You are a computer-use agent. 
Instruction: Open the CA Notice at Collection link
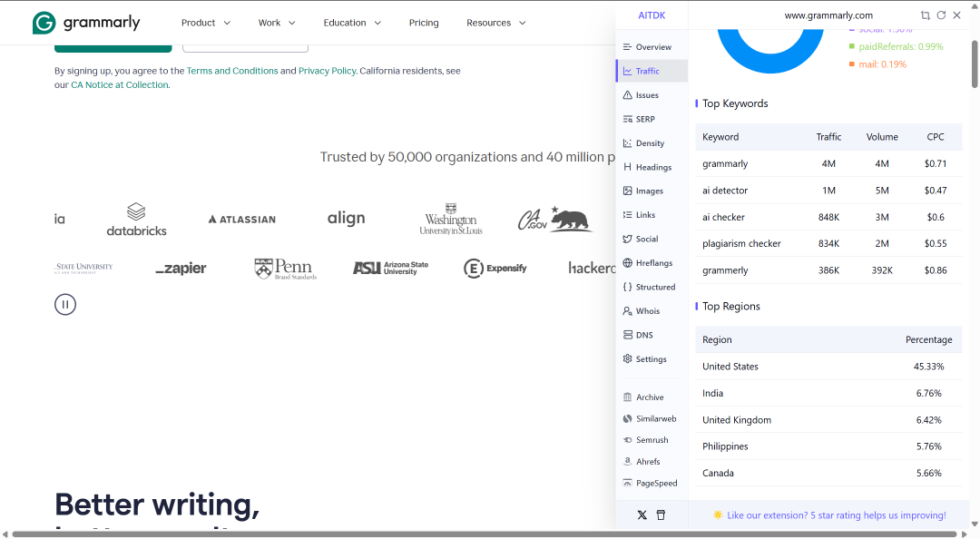pyautogui.click(x=120, y=85)
